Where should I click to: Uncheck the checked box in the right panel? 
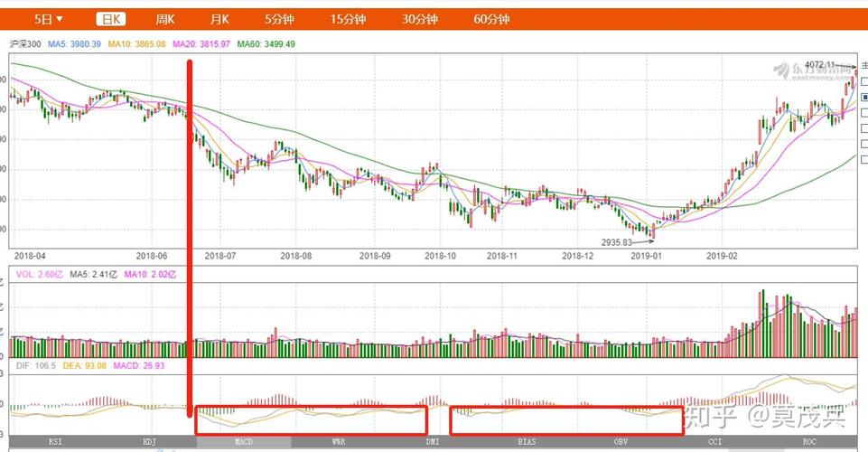(x=864, y=97)
